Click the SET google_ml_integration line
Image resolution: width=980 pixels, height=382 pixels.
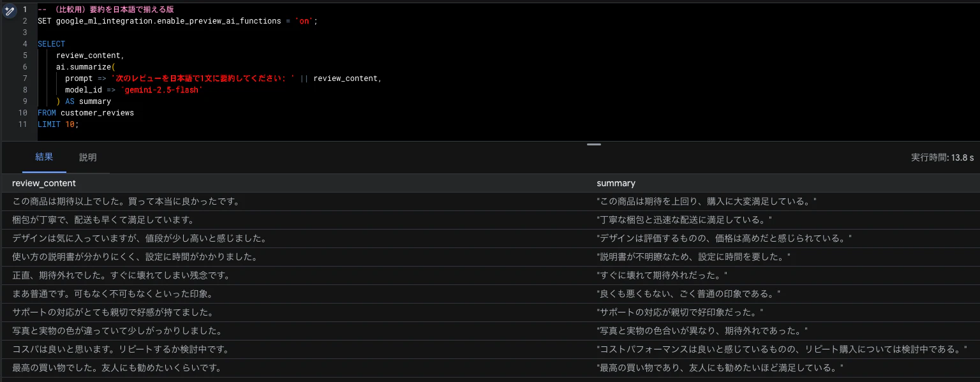pyautogui.click(x=177, y=21)
